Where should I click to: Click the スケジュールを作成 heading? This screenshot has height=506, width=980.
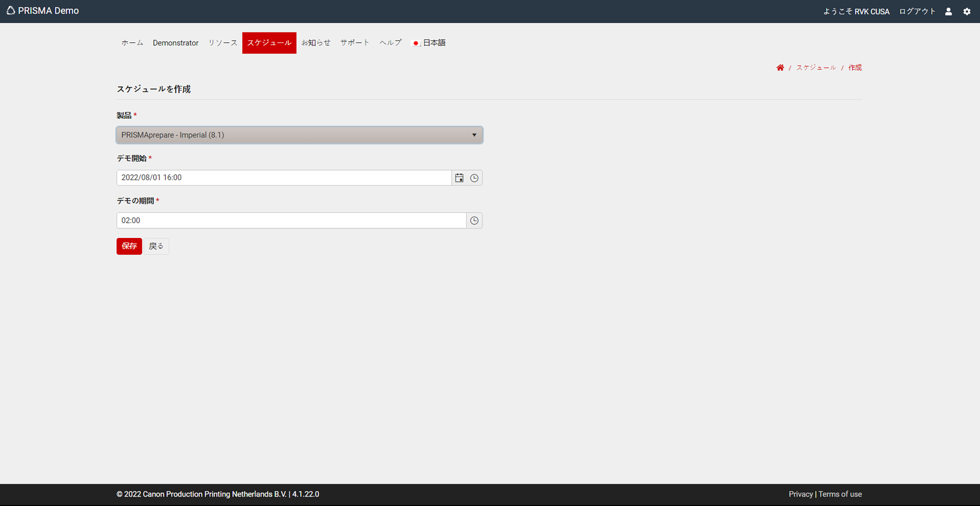click(153, 89)
